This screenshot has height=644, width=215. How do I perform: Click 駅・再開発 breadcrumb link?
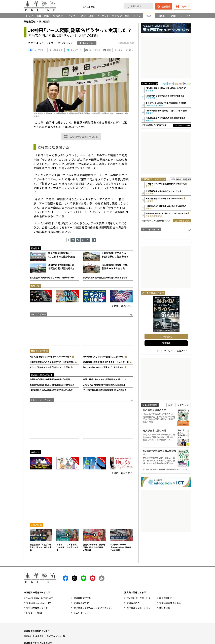point(44,22)
